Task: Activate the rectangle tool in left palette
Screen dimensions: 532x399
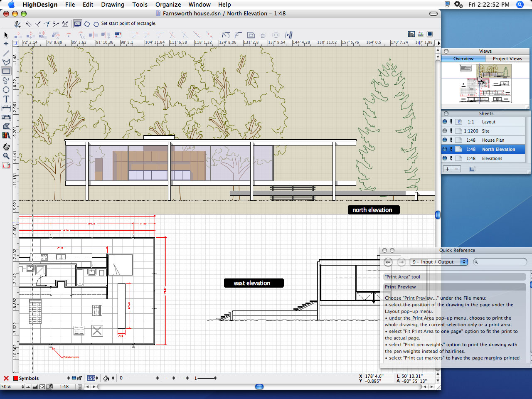Action: pyautogui.click(x=6, y=71)
